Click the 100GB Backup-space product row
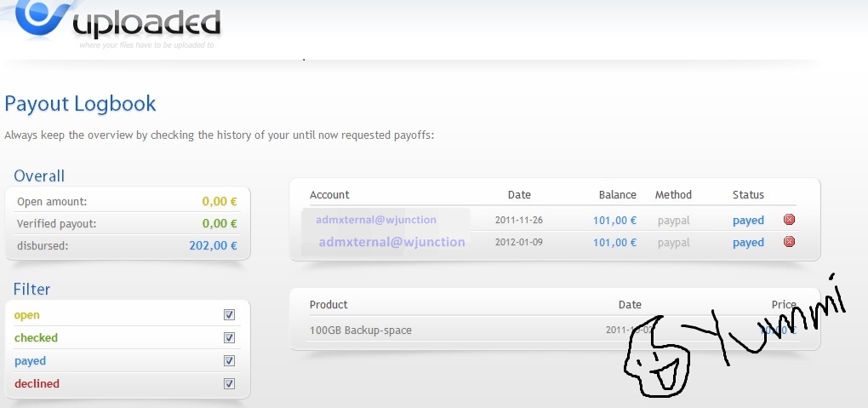868x408 pixels. (x=554, y=330)
